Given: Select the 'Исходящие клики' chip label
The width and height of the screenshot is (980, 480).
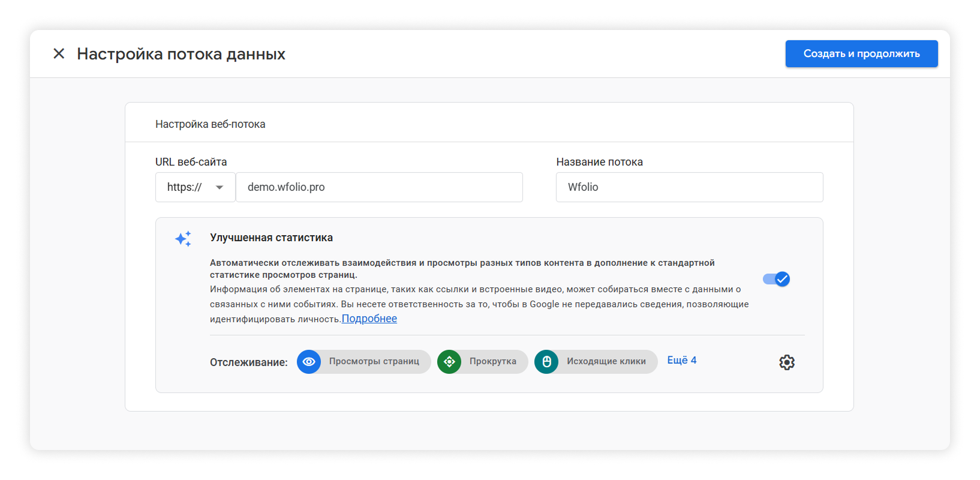Looking at the screenshot, I should pos(606,361).
